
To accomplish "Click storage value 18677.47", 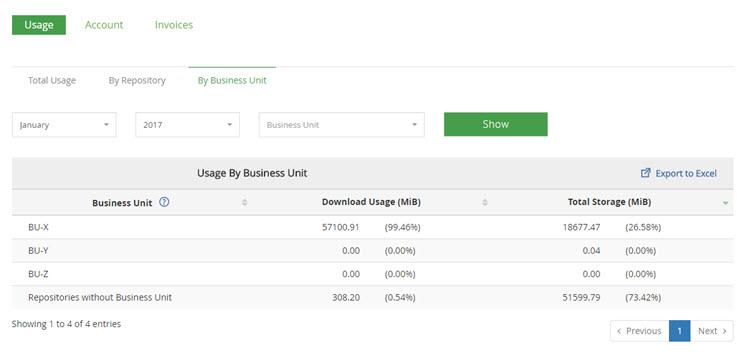I will pyautogui.click(x=582, y=228).
